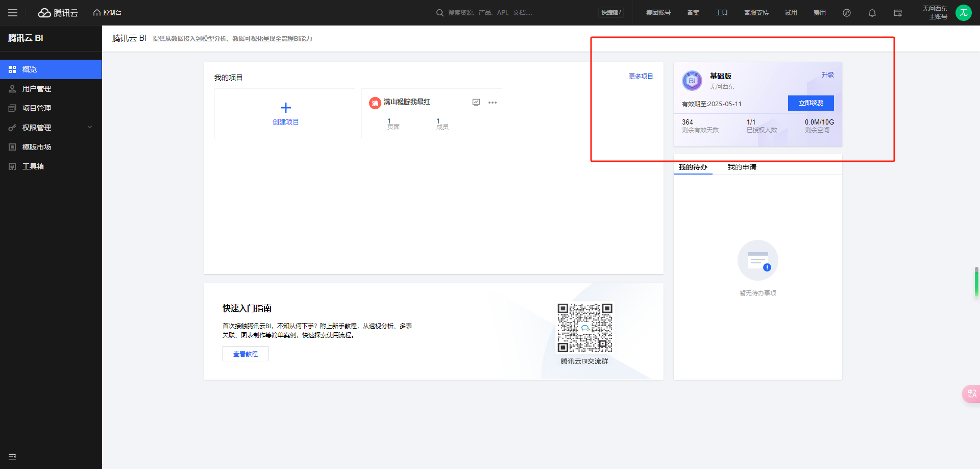The image size is (980, 469).
Task: Click the 立即续费 button
Action: [x=811, y=103]
